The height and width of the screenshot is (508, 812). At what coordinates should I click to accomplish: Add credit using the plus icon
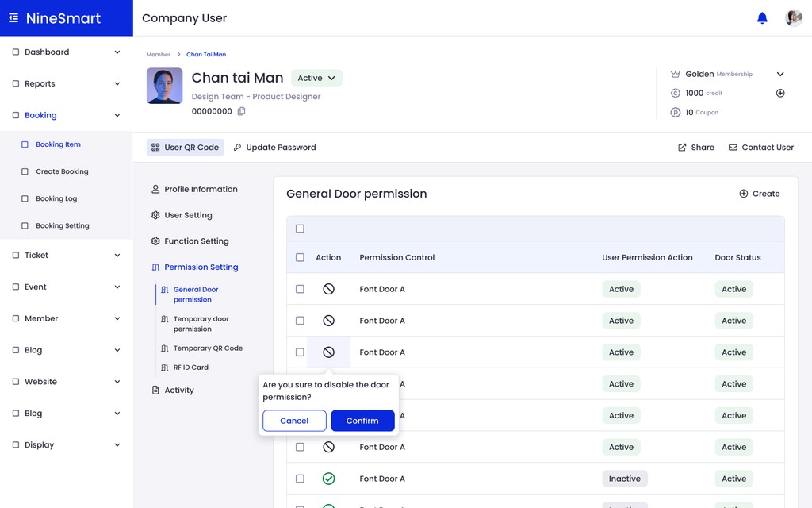(780, 94)
